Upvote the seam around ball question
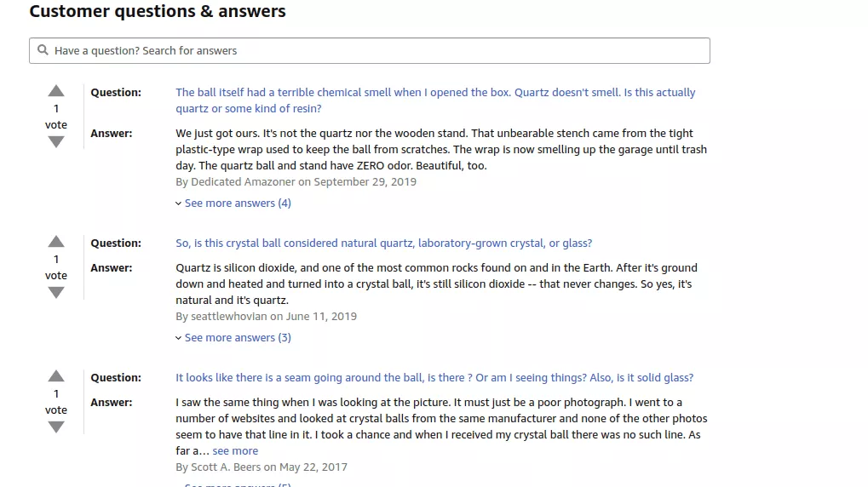868x487 pixels. coord(56,376)
